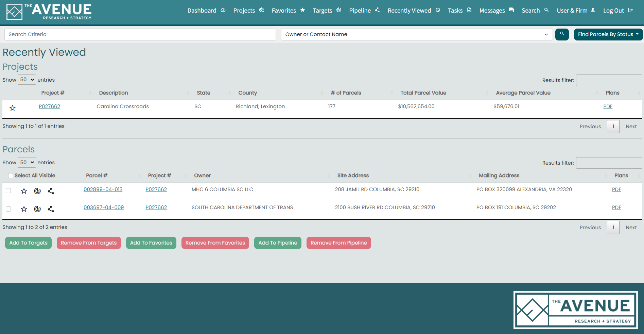
Task: Open Favorites navigation item
Action: [x=288, y=11]
